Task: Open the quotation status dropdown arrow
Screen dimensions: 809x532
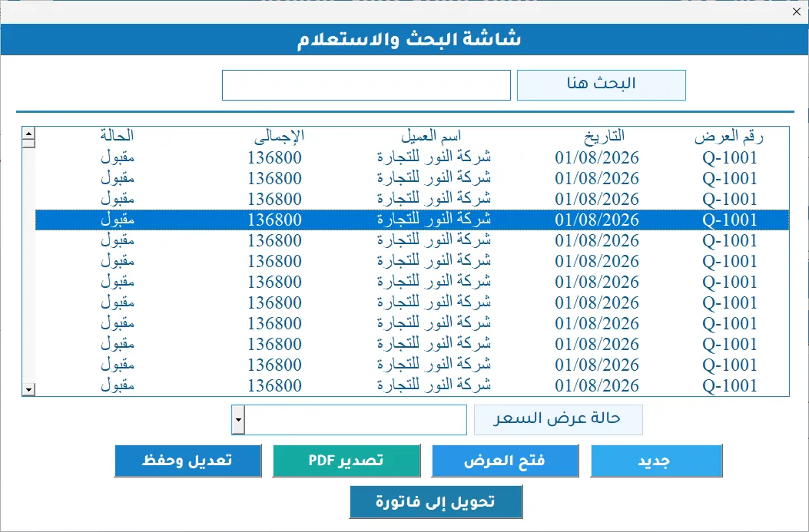Action: click(238, 420)
